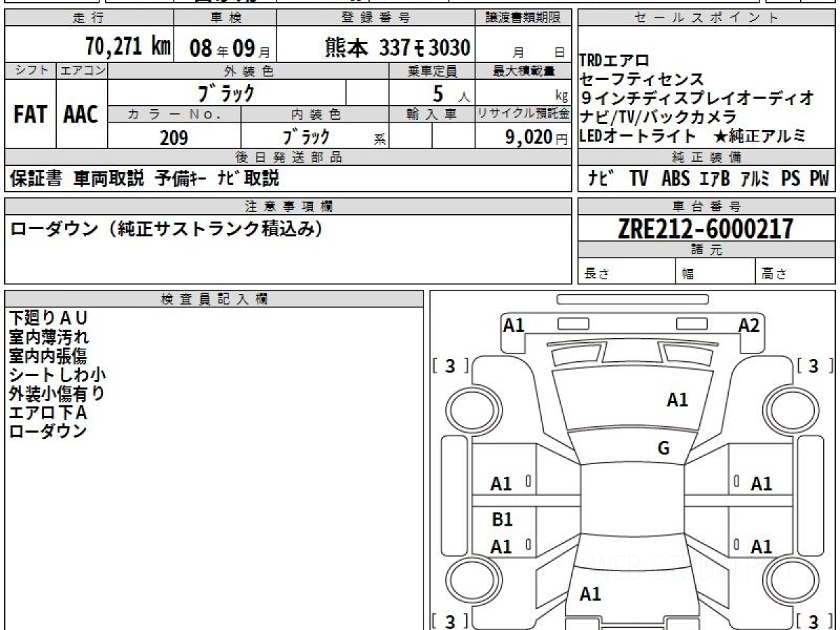Screen dimensions: 840x630
Task: Select the 走行 column header
Action: click(x=89, y=18)
